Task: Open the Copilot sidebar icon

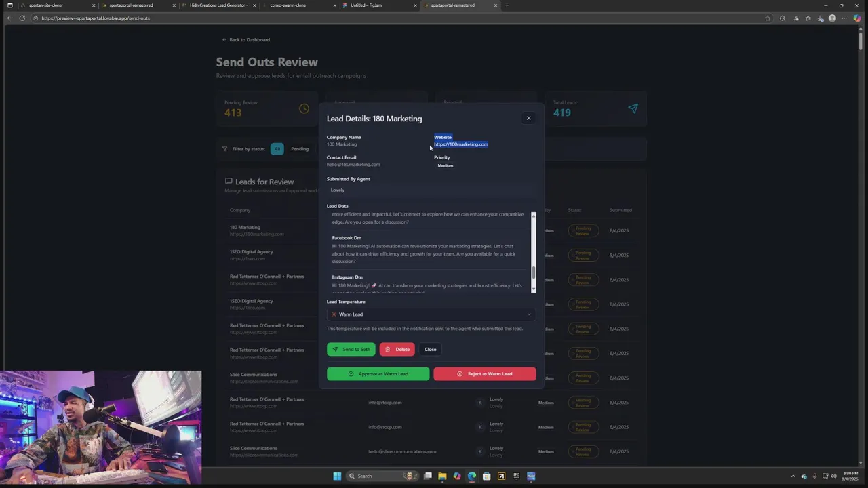Action: [857, 18]
